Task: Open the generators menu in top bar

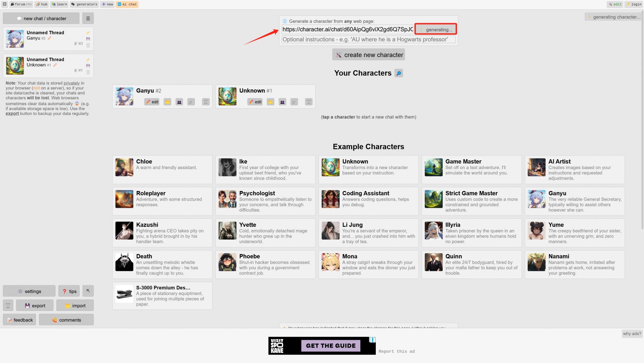Action: (84, 4)
